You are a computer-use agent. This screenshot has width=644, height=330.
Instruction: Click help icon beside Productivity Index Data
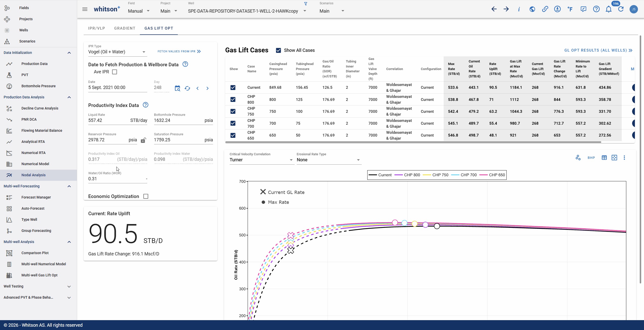(145, 105)
